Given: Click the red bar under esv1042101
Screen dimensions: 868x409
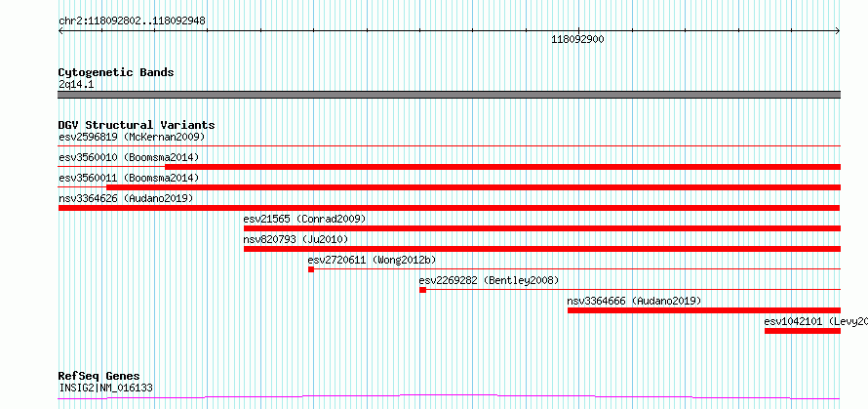Looking at the screenshot, I should pos(803,331).
